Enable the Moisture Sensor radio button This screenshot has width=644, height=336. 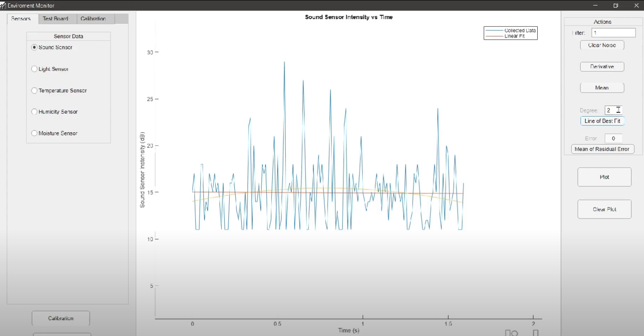34,133
